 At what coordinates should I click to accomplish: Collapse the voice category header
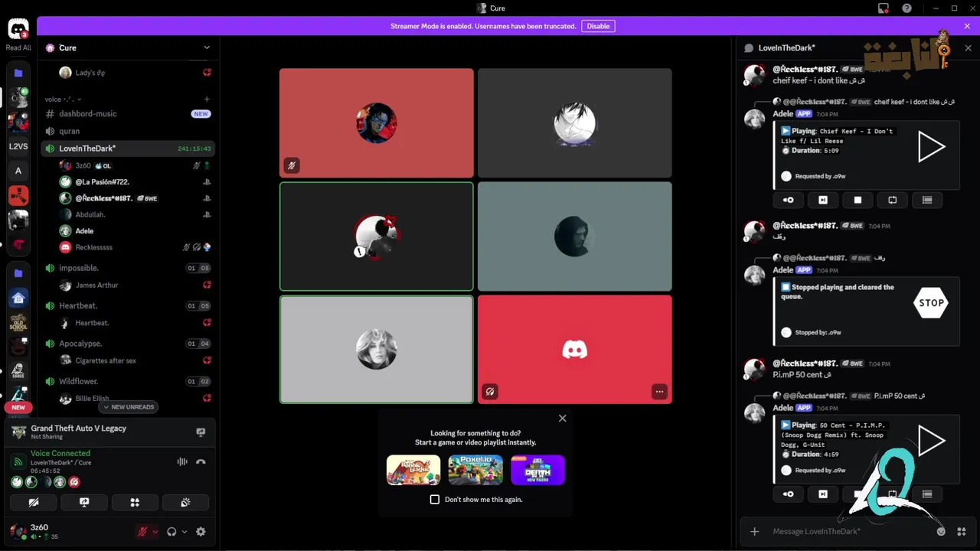pos(63,99)
